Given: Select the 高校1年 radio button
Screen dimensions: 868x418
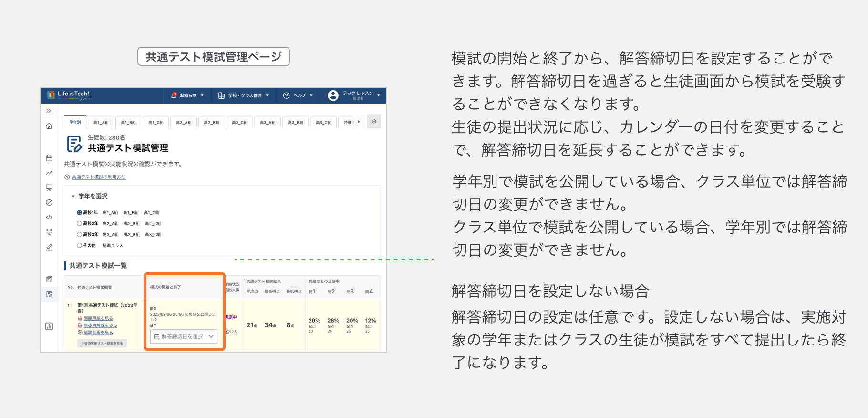Looking at the screenshot, I should point(79,213).
